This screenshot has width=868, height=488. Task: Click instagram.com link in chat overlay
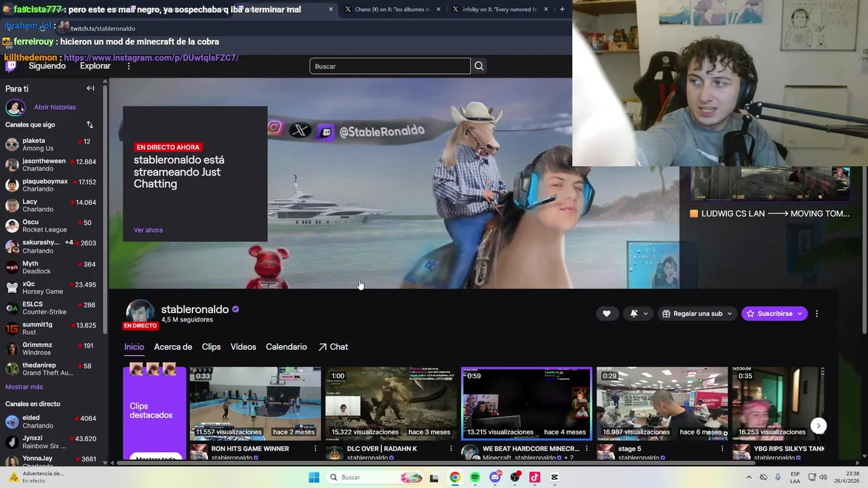click(151, 58)
